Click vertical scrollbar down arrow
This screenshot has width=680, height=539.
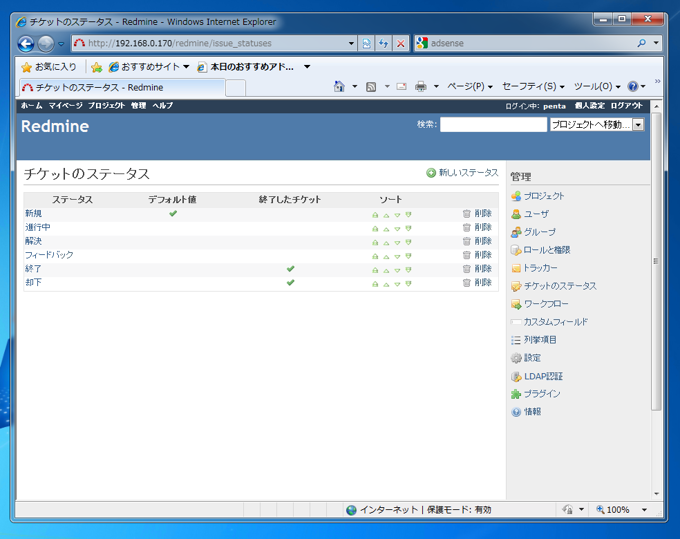click(x=656, y=493)
